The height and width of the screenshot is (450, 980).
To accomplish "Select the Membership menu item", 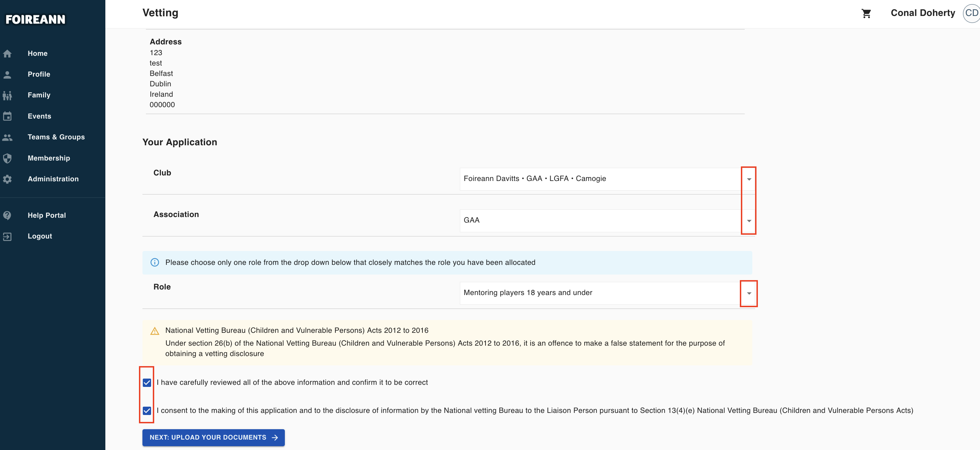I will (49, 158).
